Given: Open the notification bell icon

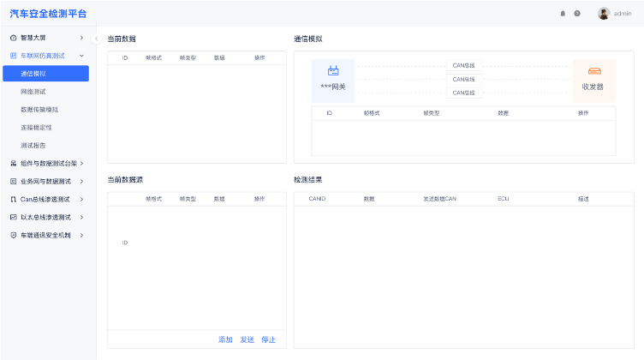Looking at the screenshot, I should click(563, 14).
